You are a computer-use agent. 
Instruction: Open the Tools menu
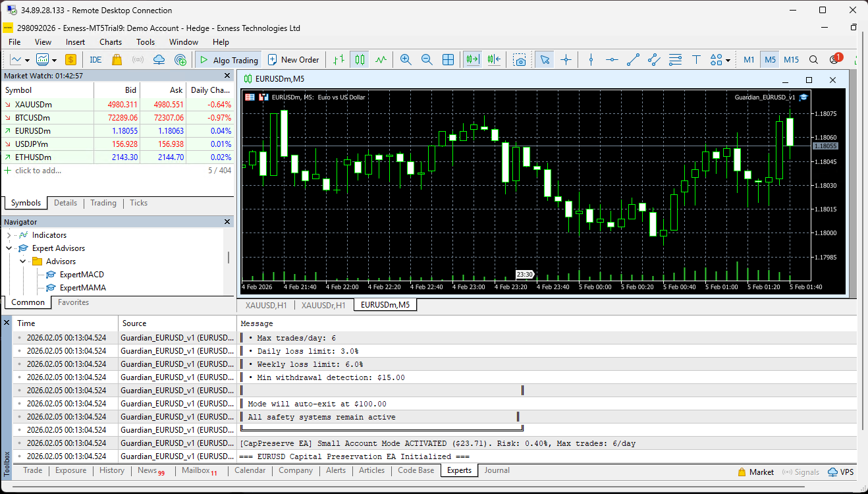(x=146, y=41)
